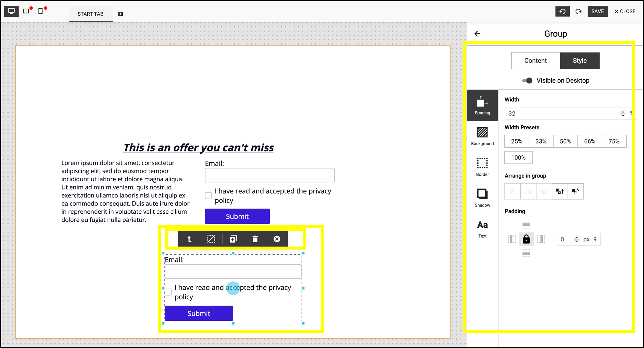Click the upper Email input field
This screenshot has height=348, width=644.
270,175
